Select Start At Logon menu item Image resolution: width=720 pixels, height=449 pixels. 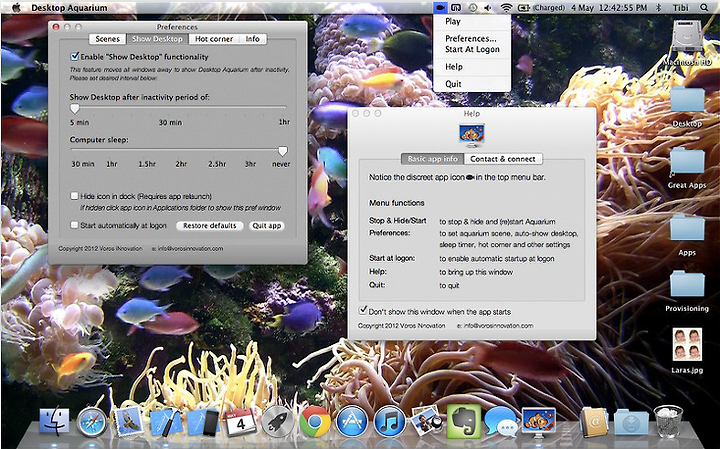pyautogui.click(x=472, y=50)
